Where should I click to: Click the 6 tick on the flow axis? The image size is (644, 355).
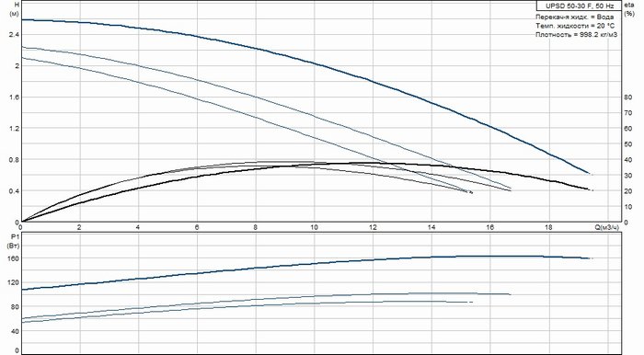pos(197,227)
